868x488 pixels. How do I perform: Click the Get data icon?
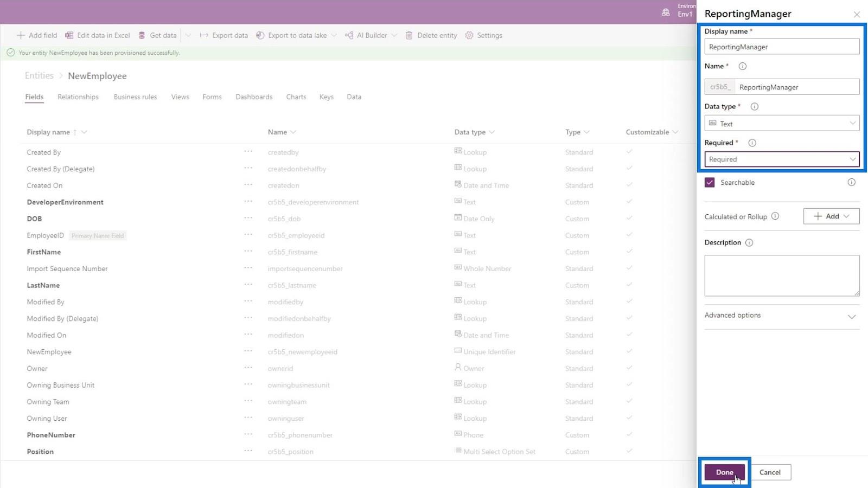[142, 35]
